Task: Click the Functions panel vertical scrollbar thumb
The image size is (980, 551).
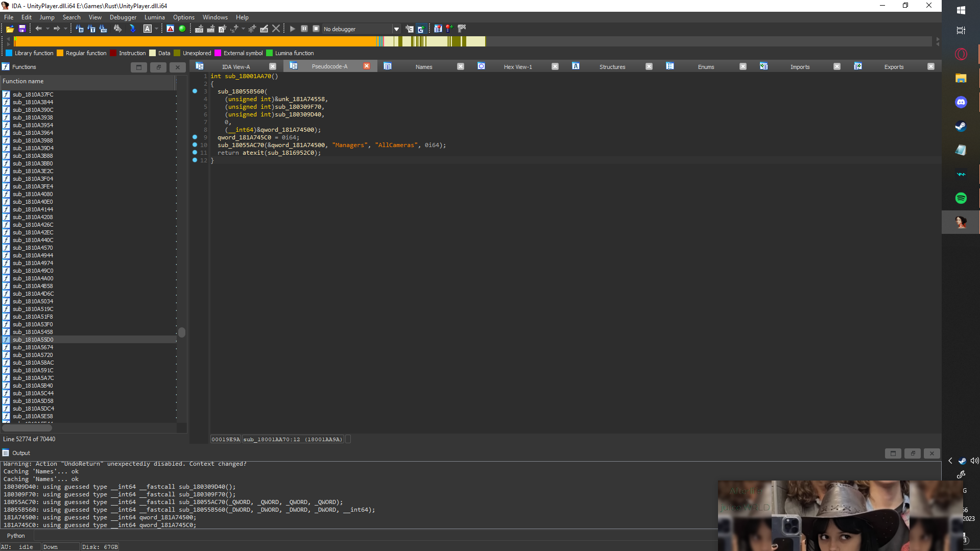Action: 182,332
